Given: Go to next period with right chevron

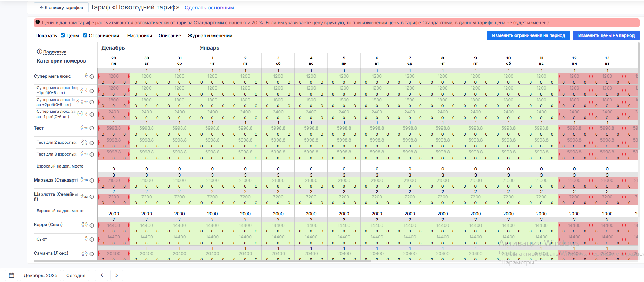Looking at the screenshot, I should 117,275.
